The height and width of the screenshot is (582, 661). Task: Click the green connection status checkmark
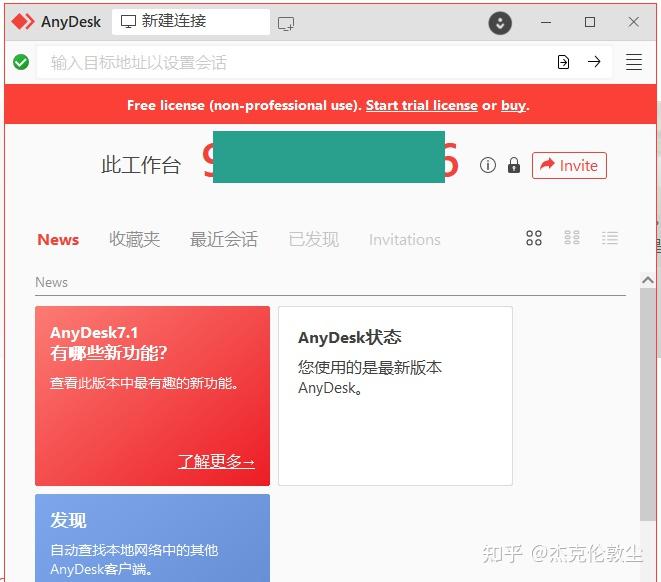(21, 62)
